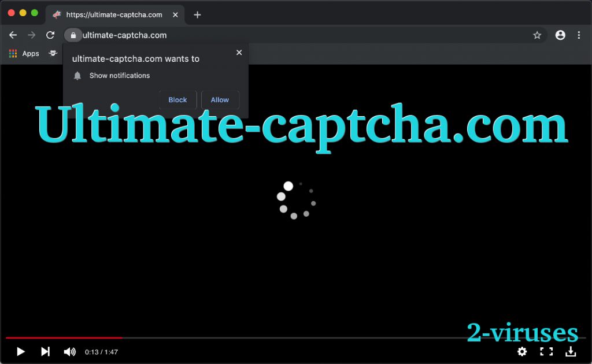Open a new browser tab

(x=197, y=15)
